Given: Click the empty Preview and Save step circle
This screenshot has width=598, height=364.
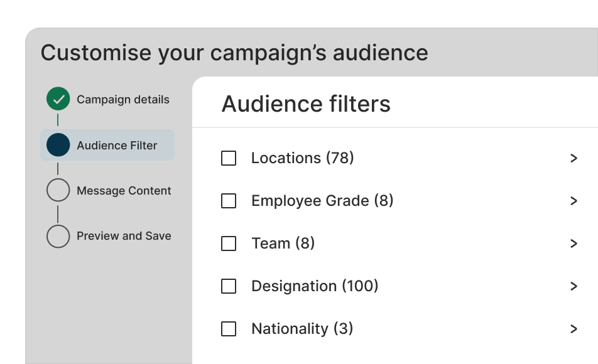Looking at the screenshot, I should 58,237.
